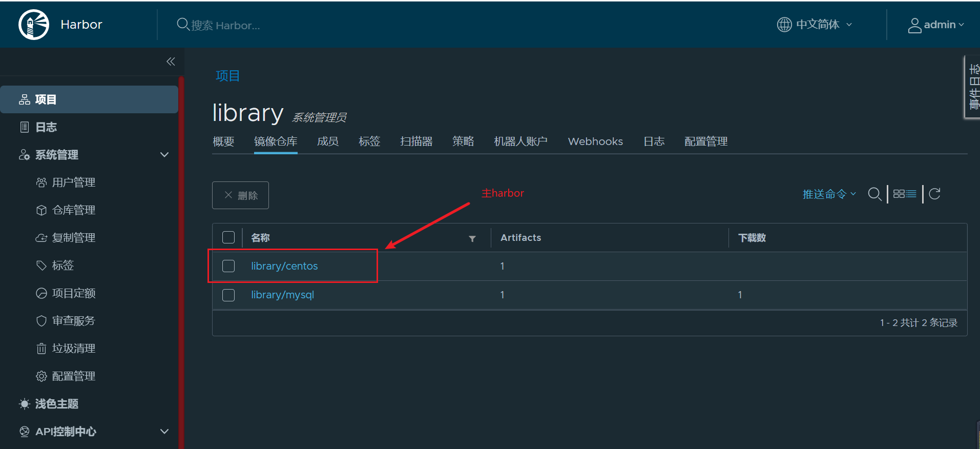Viewport: 980px width, 449px height.
Task: Click the 垃圾清理 trash icon
Action: coord(41,349)
